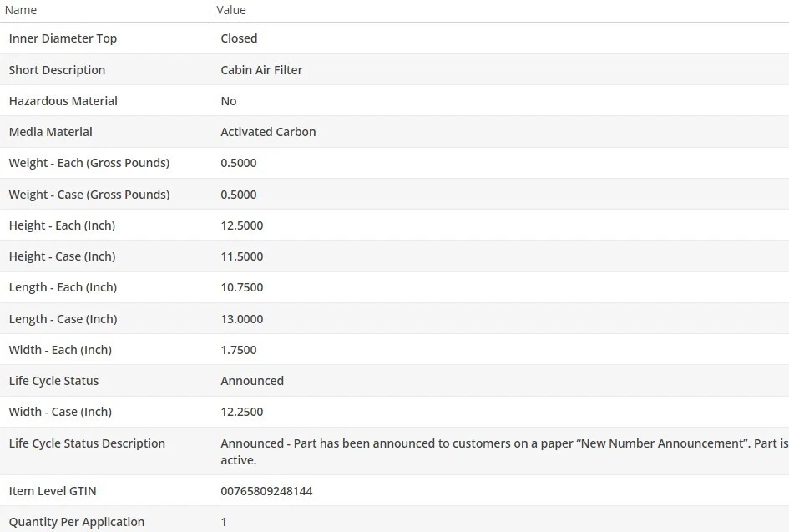The image size is (789, 532).
Task: Select the Inner Diameter Top row label
Action: tap(63, 38)
